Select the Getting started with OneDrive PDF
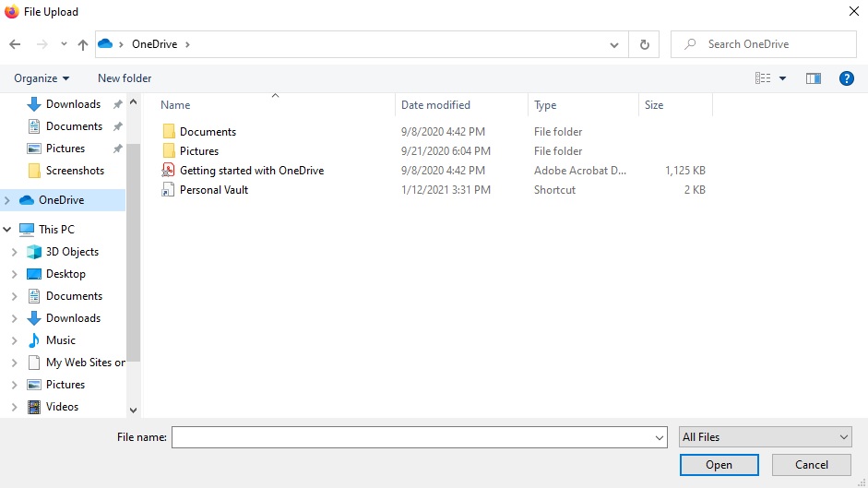Viewport: 868px width, 488px height. (x=251, y=170)
